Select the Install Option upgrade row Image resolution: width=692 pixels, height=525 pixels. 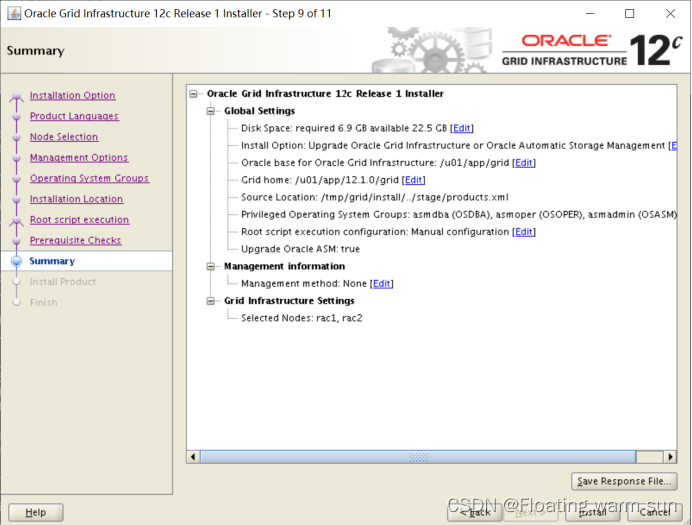tap(459, 146)
